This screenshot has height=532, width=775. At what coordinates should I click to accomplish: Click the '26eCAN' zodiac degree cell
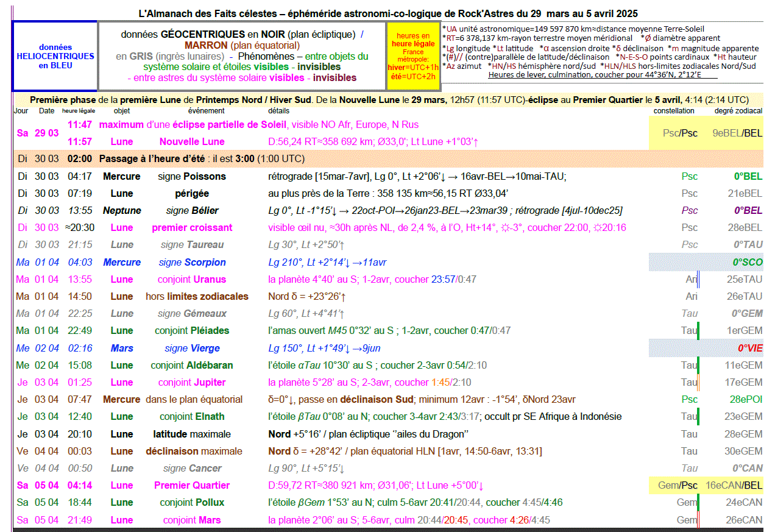(743, 520)
